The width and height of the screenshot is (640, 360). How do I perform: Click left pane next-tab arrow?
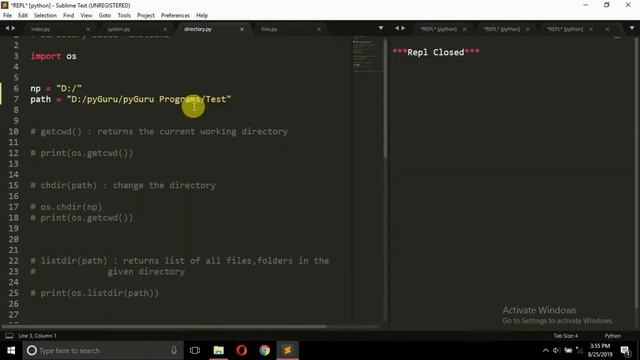13,28
